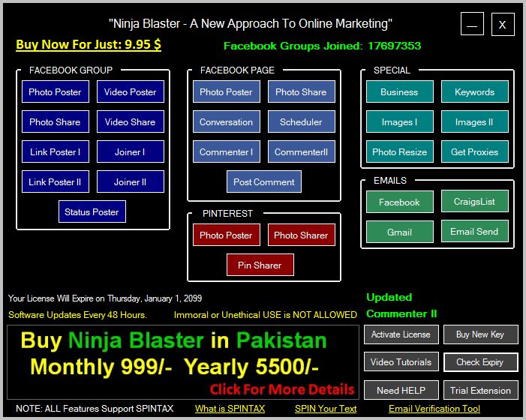Click Buy New Key button
This screenshot has height=420, width=526.
(481, 334)
